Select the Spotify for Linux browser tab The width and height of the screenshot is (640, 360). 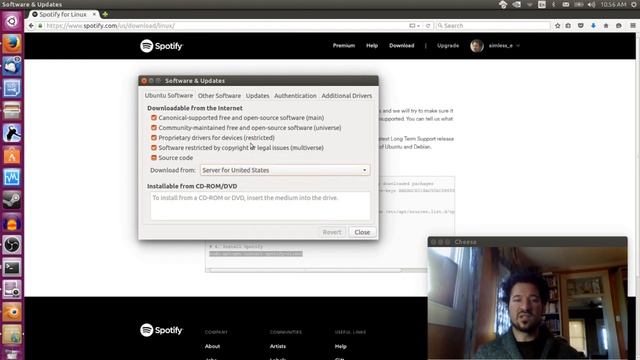[x=62, y=14]
